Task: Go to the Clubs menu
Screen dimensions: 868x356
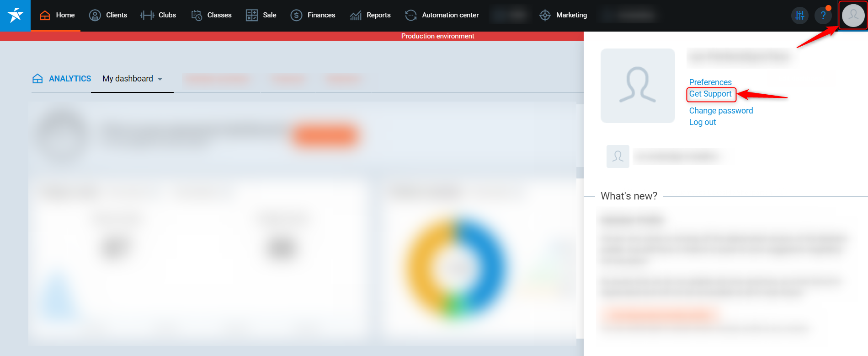Action: (158, 15)
